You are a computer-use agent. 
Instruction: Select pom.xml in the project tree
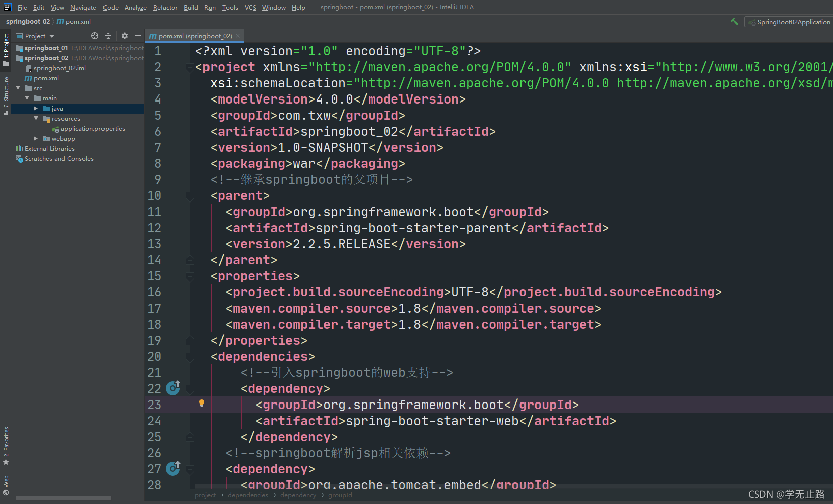click(x=46, y=78)
